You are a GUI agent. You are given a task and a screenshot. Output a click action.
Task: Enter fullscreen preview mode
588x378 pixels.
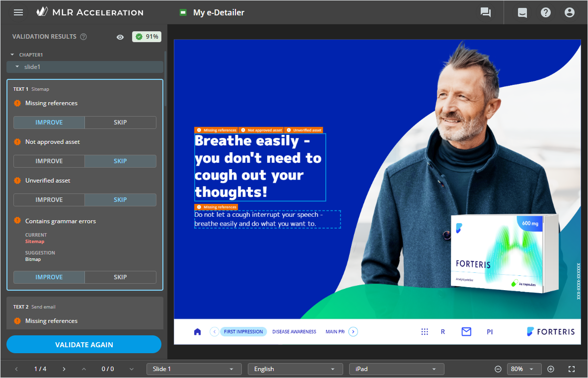572,369
